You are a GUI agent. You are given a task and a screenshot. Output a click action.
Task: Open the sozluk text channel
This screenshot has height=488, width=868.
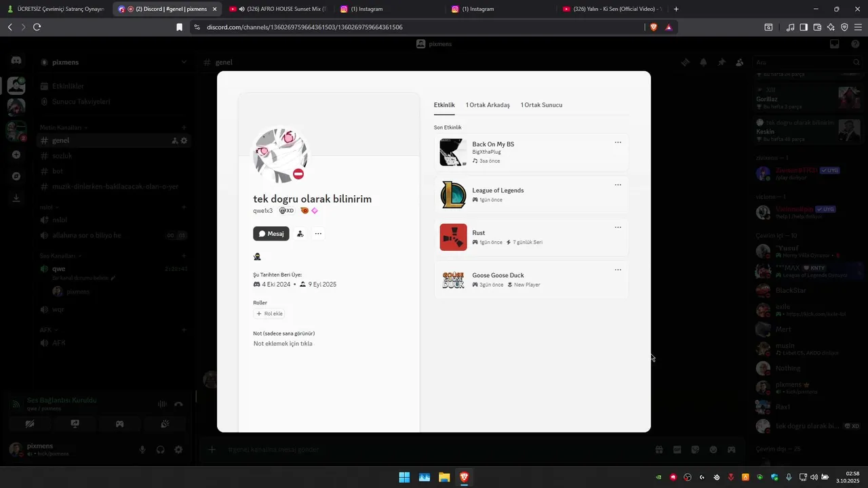[x=114, y=155]
